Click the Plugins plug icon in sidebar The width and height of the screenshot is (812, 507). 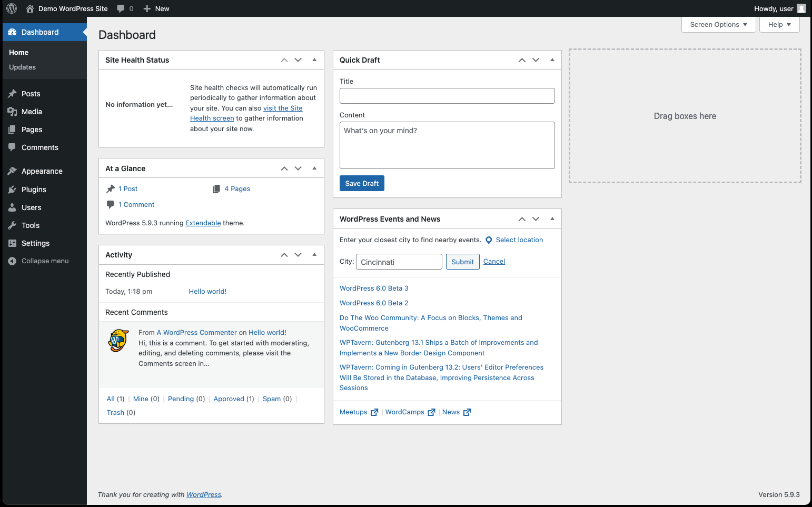click(x=12, y=190)
